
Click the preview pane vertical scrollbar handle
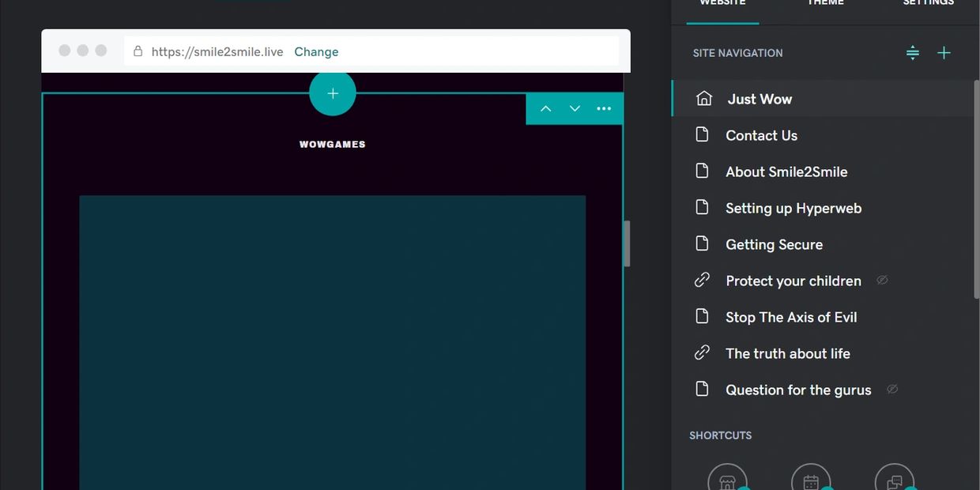pos(627,243)
